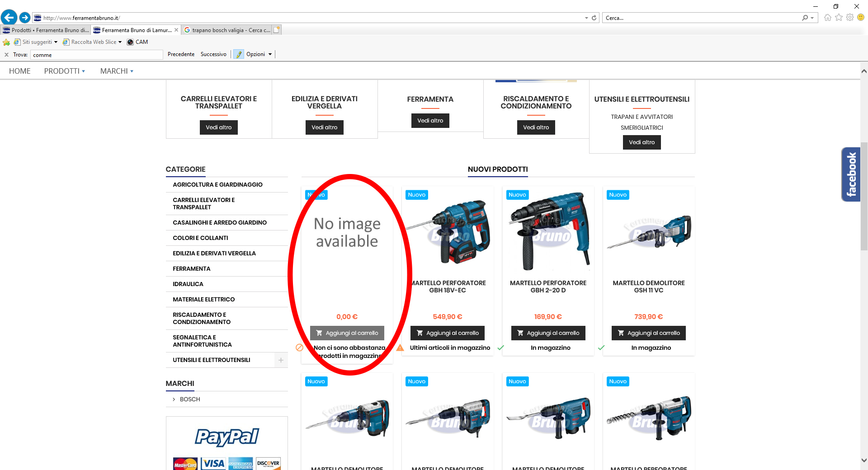
Task: Close the Find bar with its X
Action: (6, 55)
